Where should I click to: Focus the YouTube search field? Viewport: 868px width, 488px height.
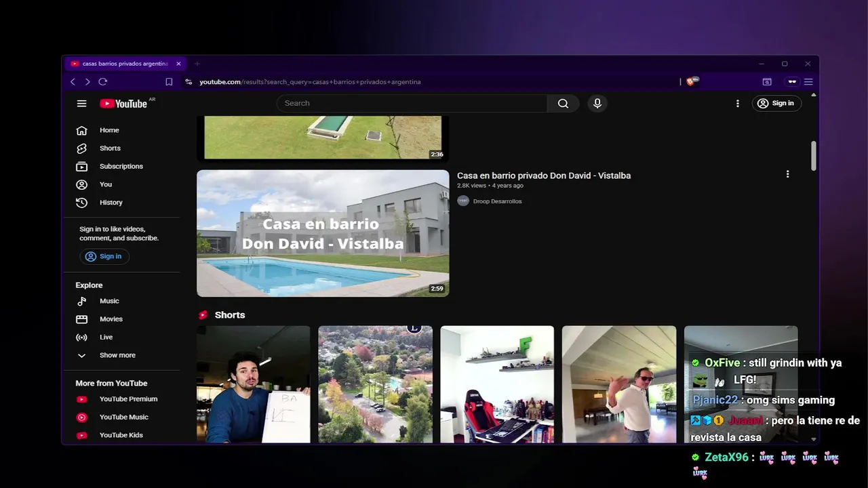[x=412, y=103]
